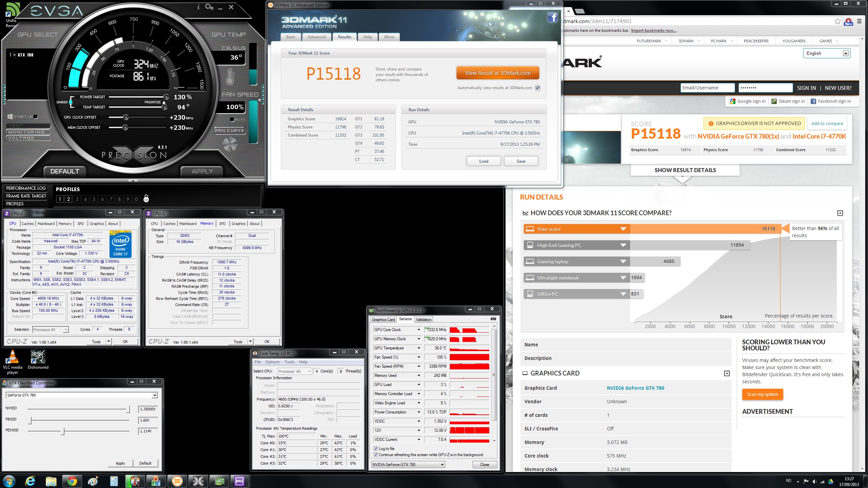This screenshot has height=488, width=868.
Task: Select profile slot 2 in Precision
Action: pyautogui.click(x=68, y=199)
